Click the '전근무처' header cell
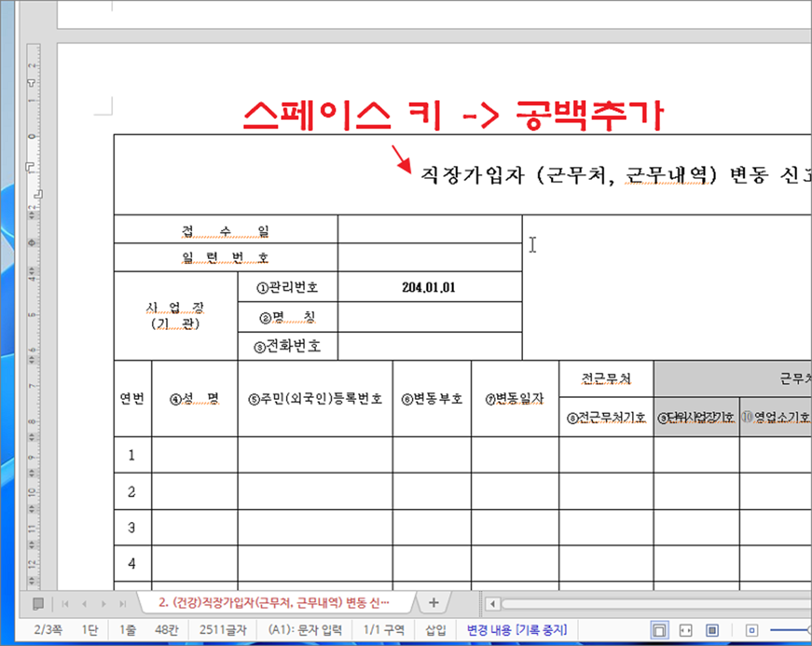The image size is (812, 646). [x=606, y=379]
